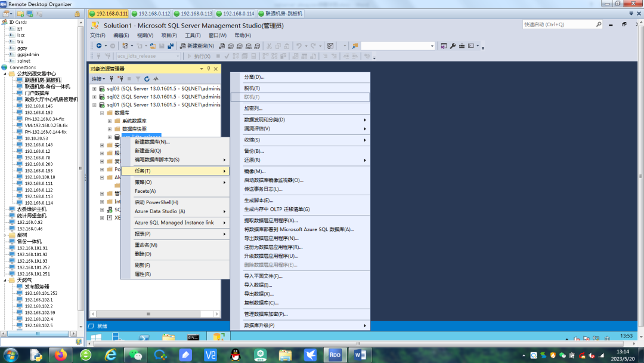
Task: Click the 快速启动 (Ctrl+Q) search field
Action: (562, 24)
